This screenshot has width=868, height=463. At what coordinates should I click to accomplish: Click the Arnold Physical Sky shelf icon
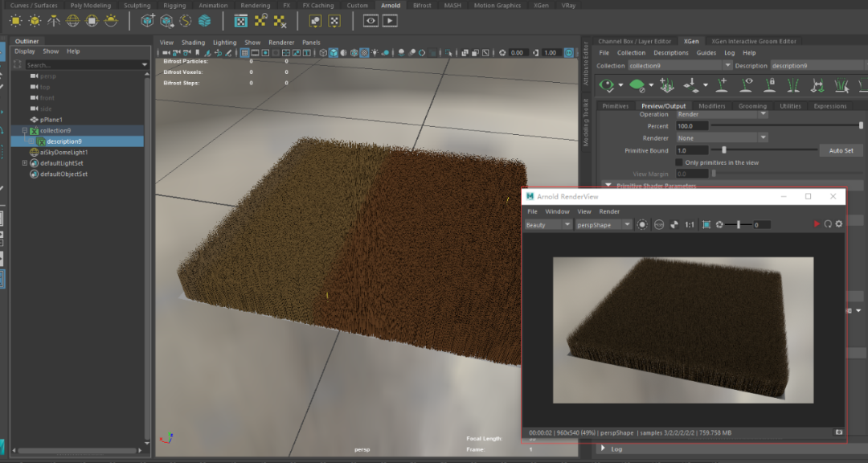click(112, 21)
